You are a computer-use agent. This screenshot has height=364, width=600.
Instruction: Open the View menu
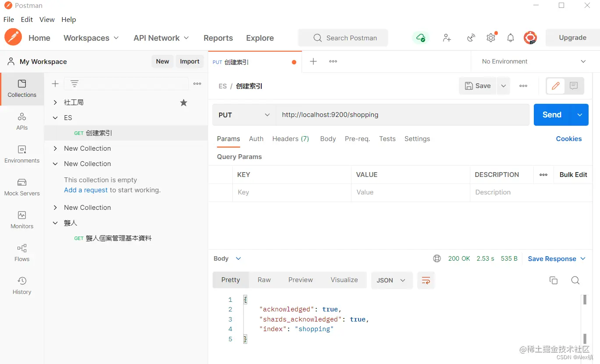pyautogui.click(x=47, y=19)
